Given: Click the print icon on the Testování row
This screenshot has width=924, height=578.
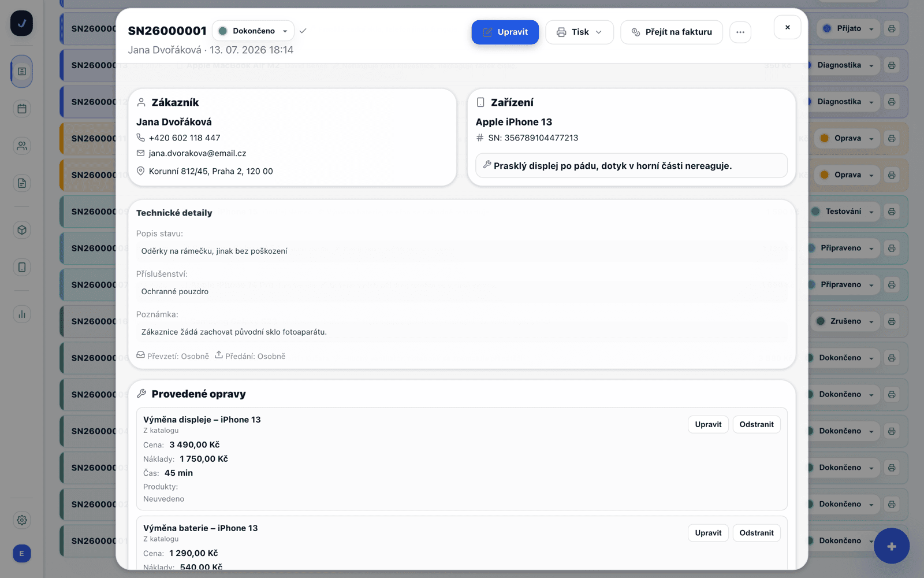Looking at the screenshot, I should 892,212.
